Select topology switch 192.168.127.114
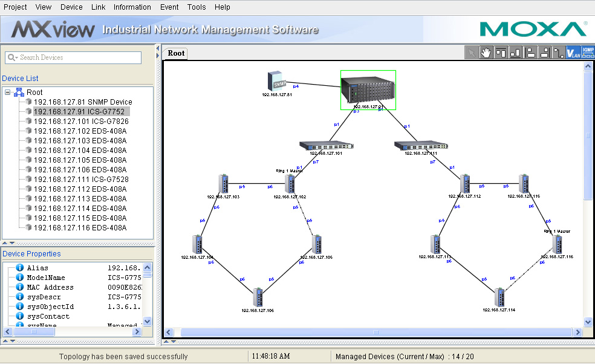 pos(499,297)
